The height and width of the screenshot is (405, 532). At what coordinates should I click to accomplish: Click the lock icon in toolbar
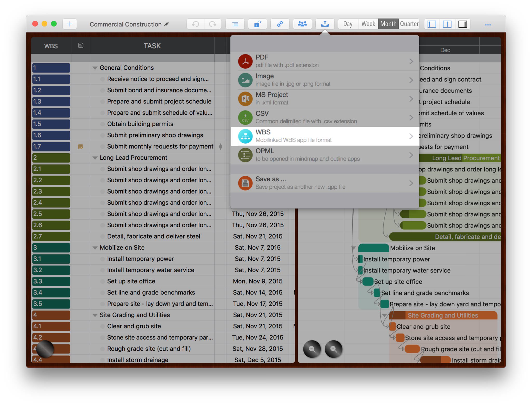(257, 24)
